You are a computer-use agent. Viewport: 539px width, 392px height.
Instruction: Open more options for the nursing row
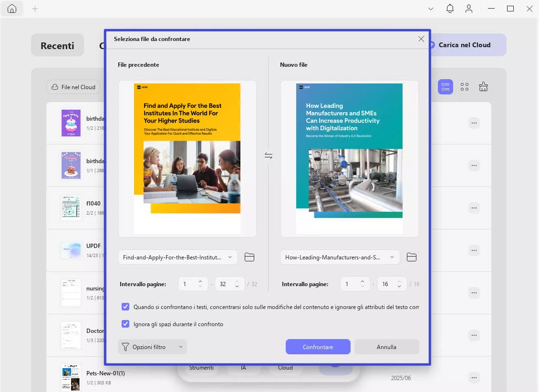click(x=474, y=293)
